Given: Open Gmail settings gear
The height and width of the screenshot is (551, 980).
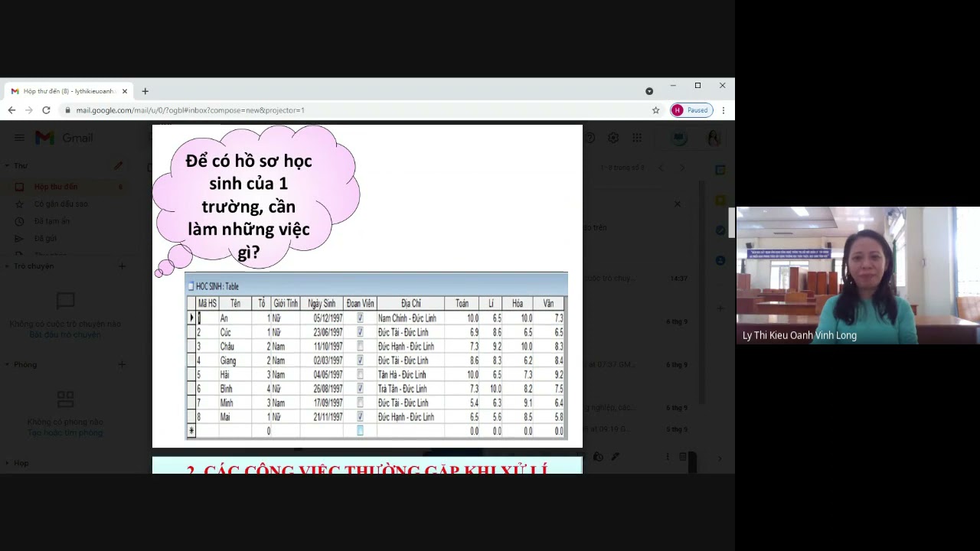Looking at the screenshot, I should pos(613,138).
